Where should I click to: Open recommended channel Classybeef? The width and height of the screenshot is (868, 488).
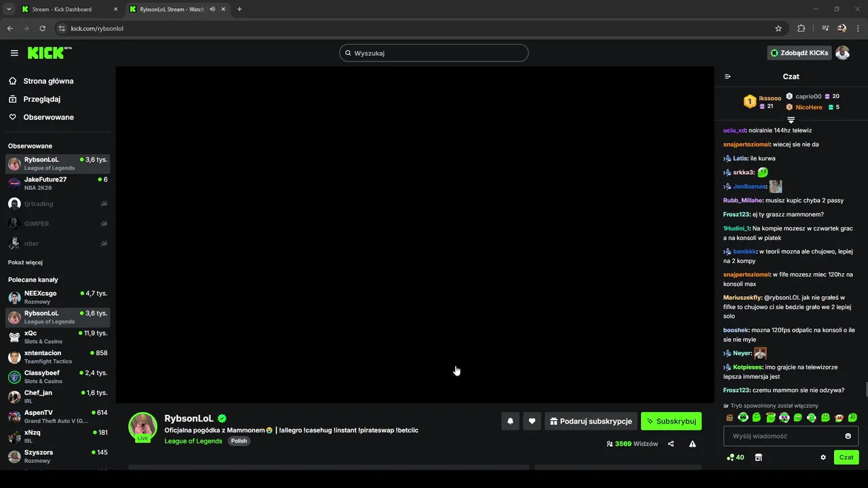pos(58,377)
